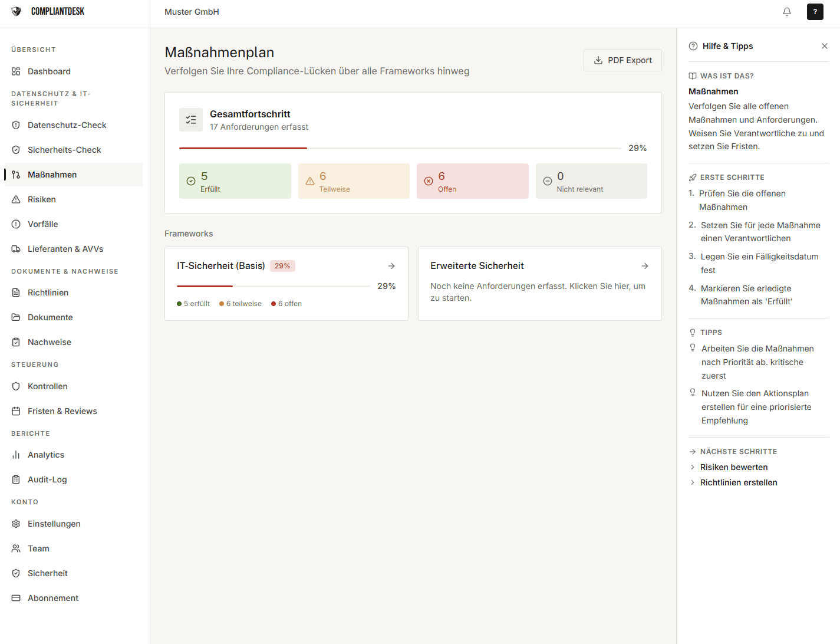Open Erweiterte Sicherheit framework arrow
840x644 pixels.
[645, 266]
